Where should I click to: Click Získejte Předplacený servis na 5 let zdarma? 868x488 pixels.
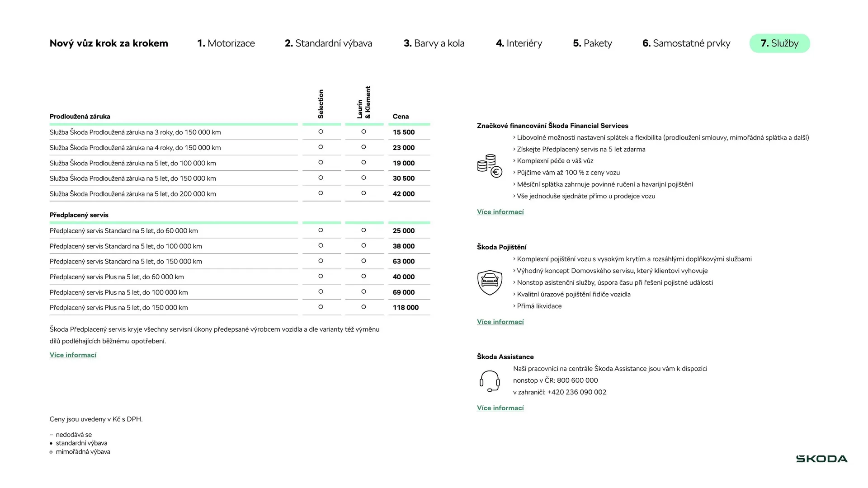(580, 150)
